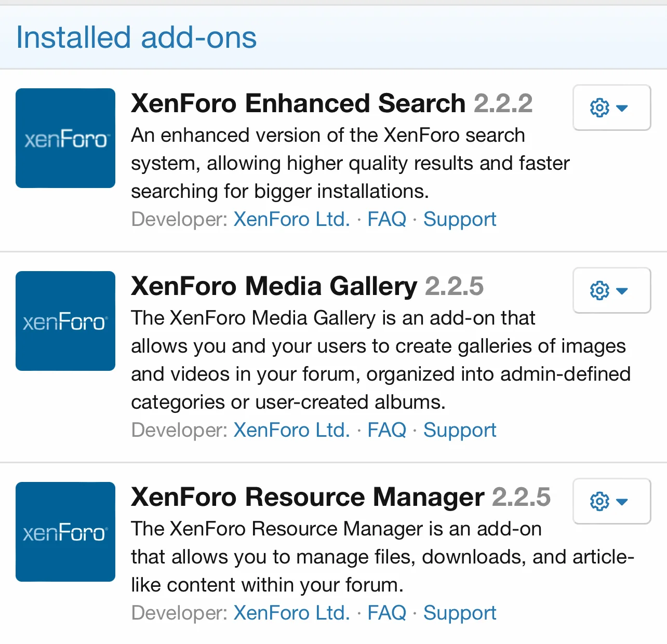This screenshot has width=667, height=644.
Task: Open Support link for Enhanced Search
Action: 459,219
